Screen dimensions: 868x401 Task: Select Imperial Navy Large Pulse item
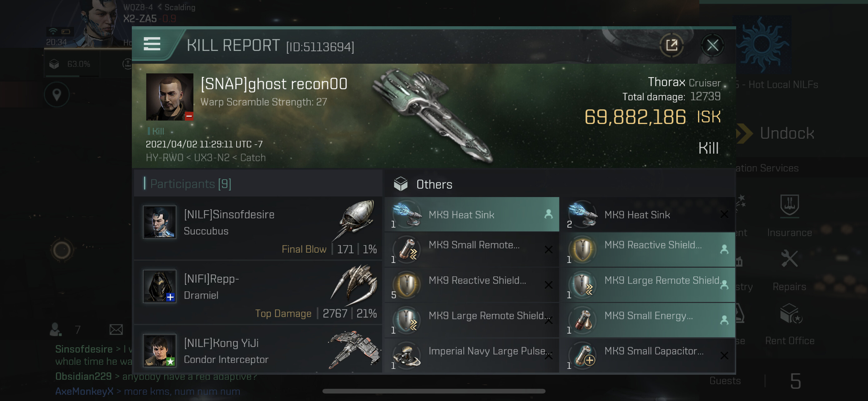pyautogui.click(x=471, y=355)
